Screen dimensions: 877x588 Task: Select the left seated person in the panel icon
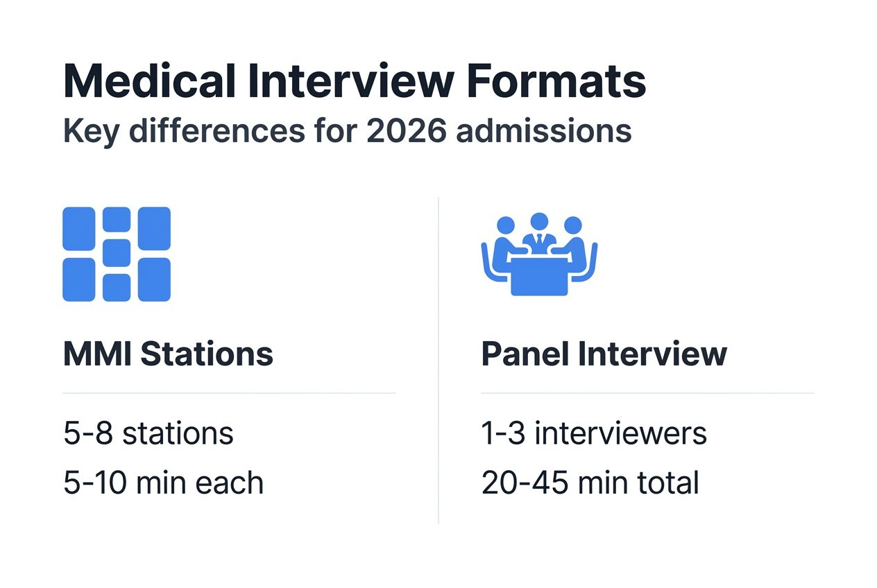(504, 239)
